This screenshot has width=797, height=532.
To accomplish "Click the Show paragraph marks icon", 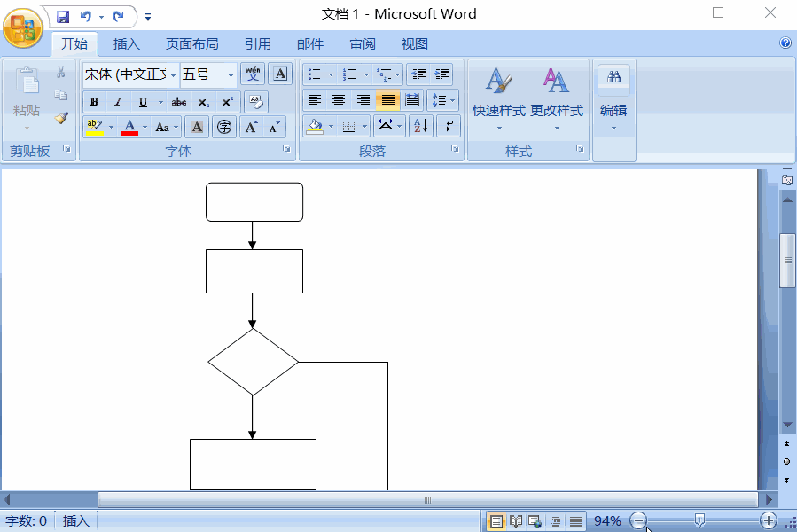I will pos(449,126).
